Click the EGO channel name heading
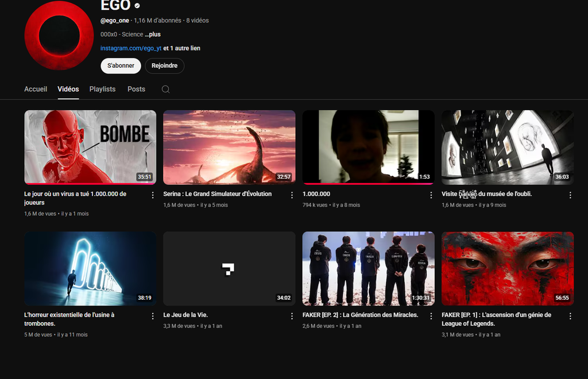The width and height of the screenshot is (588, 379). click(115, 6)
